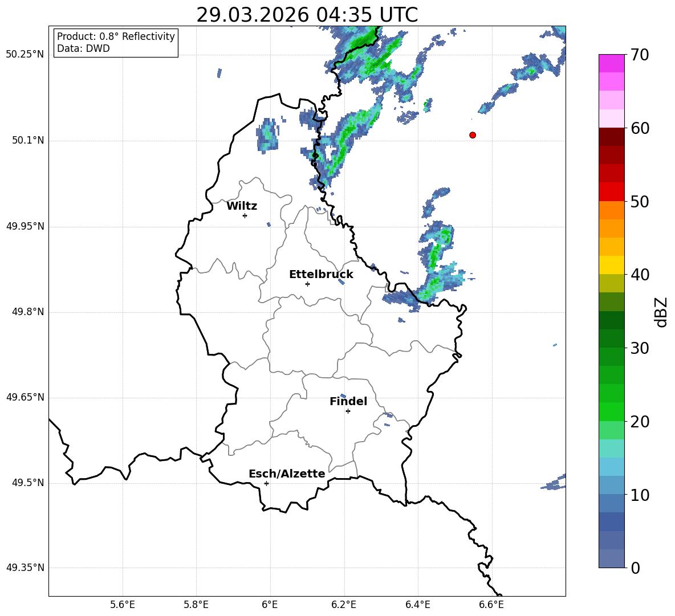Pick the magenta swatch at colorbar top
The image size is (675, 616).
(x=612, y=64)
